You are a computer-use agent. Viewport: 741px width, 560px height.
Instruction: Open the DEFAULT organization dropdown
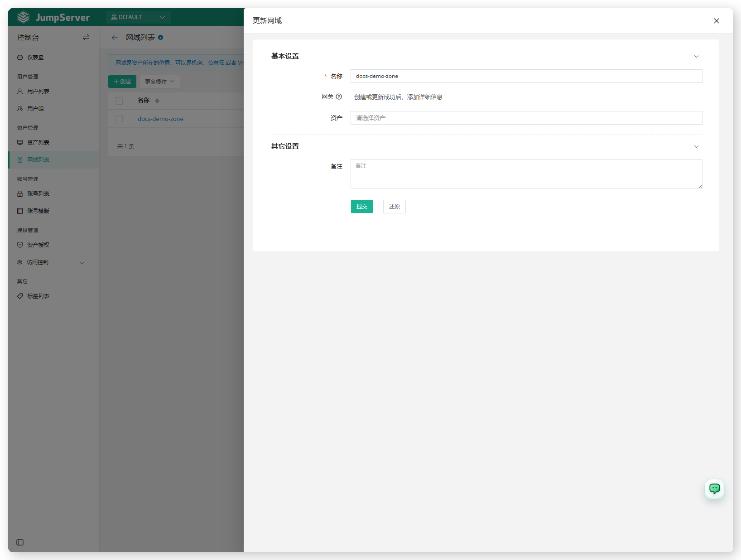click(138, 17)
